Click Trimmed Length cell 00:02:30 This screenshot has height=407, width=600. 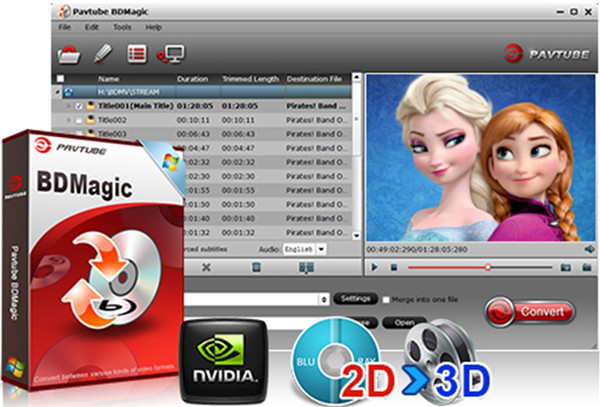pos(238,176)
